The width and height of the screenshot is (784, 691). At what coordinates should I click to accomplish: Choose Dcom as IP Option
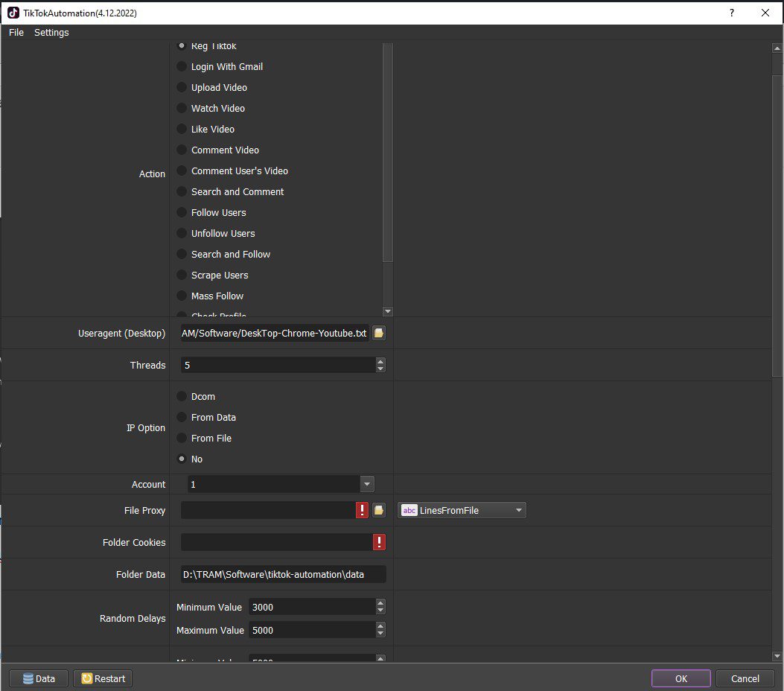point(196,396)
